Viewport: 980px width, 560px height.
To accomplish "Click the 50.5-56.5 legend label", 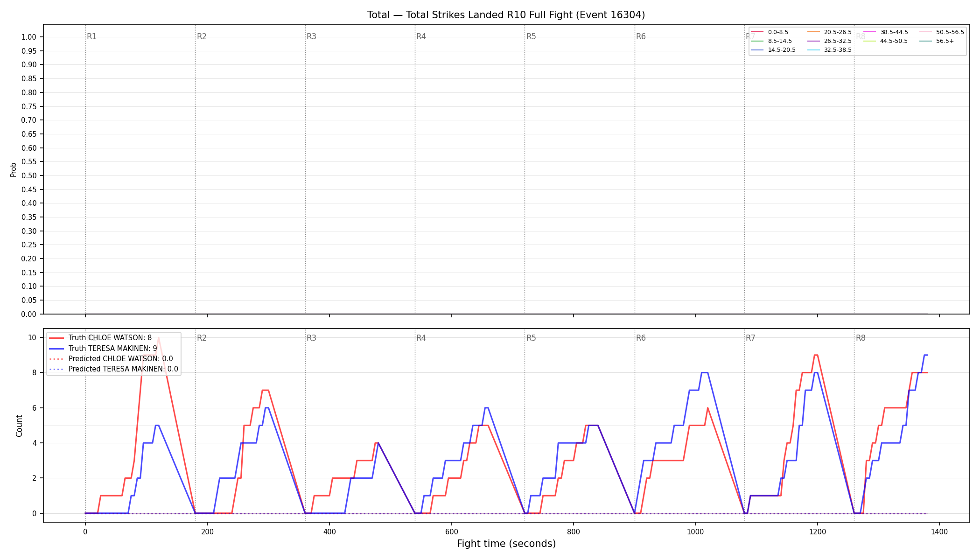I will 950,32.
